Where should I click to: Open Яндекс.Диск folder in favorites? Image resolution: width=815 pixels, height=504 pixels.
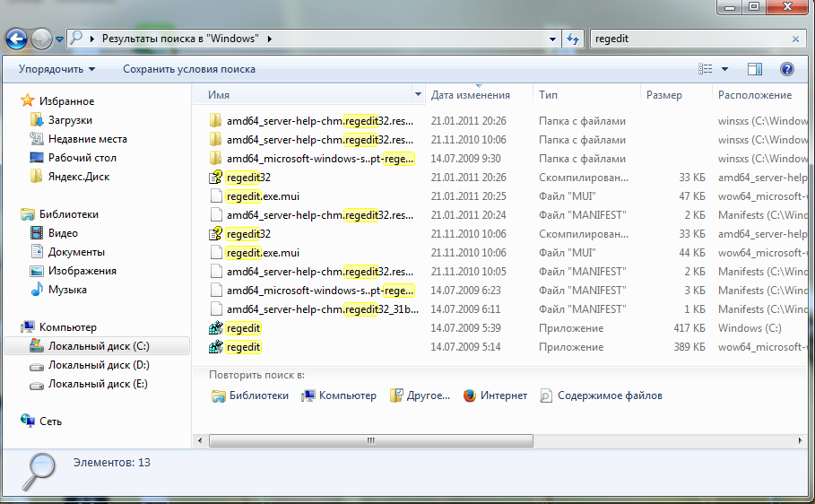tap(79, 177)
